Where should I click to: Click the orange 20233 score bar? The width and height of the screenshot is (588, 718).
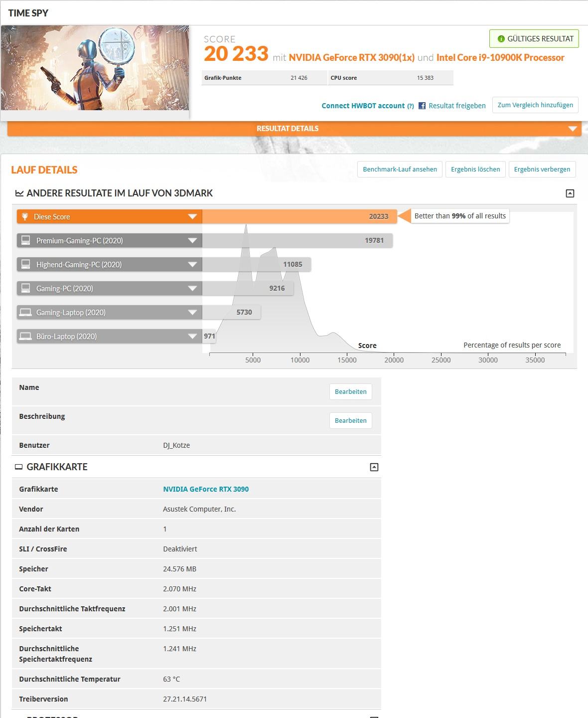299,216
